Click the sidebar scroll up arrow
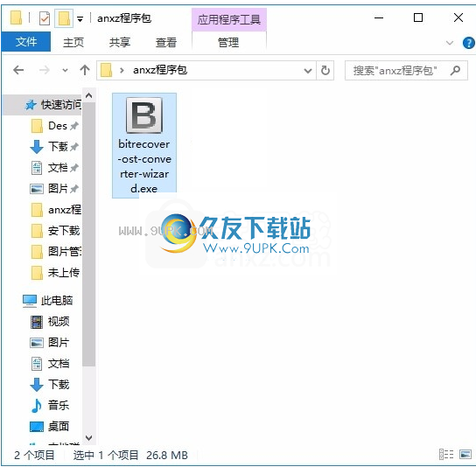This screenshot has height=467, width=476. pyautogui.click(x=88, y=96)
